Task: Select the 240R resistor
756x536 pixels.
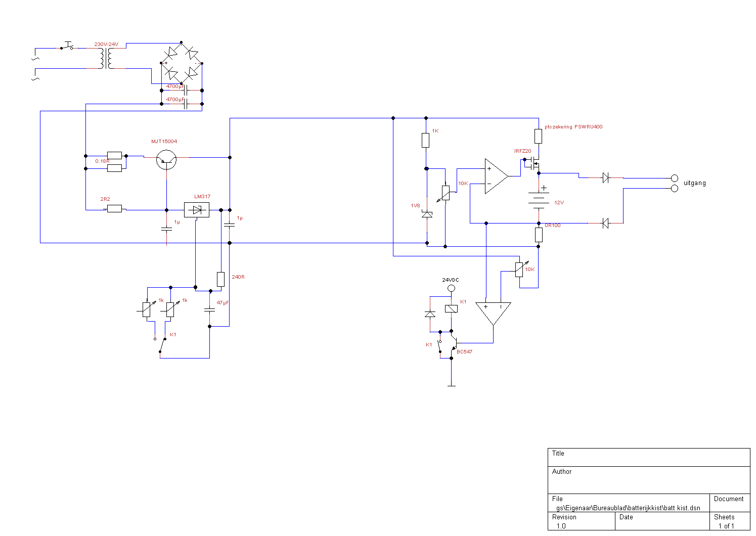Action: tap(221, 279)
